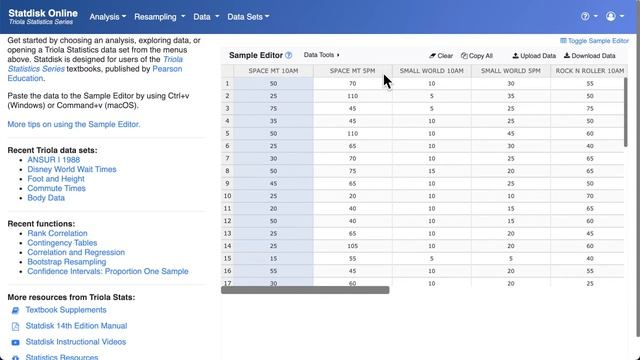Open More tips on using Sample Editor

73,124
